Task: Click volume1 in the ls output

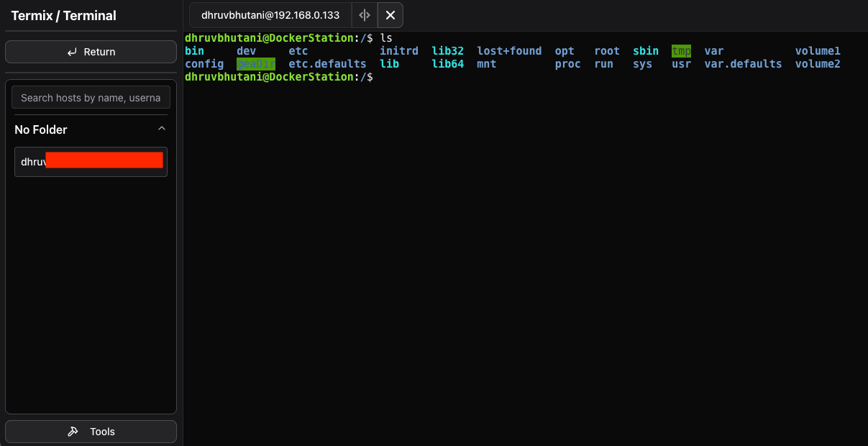Action: [x=817, y=51]
